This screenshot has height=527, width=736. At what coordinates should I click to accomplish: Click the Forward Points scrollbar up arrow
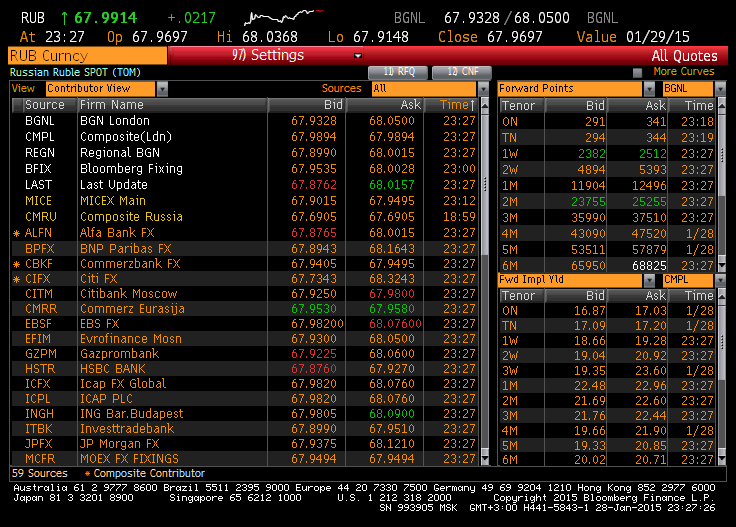pyautogui.click(x=722, y=106)
